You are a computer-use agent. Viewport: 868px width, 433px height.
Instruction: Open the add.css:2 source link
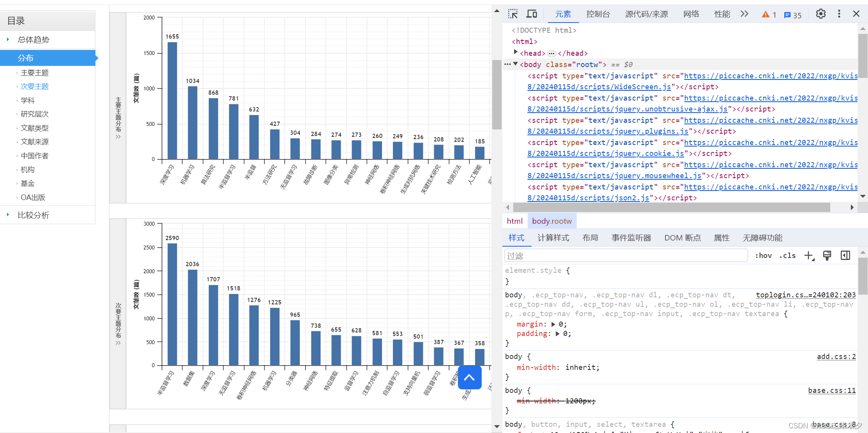point(836,356)
